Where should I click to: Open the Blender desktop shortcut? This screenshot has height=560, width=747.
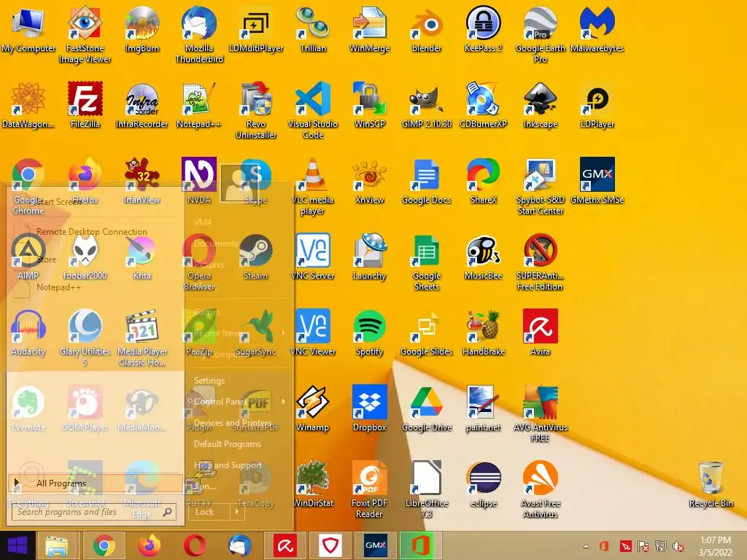[x=426, y=29]
